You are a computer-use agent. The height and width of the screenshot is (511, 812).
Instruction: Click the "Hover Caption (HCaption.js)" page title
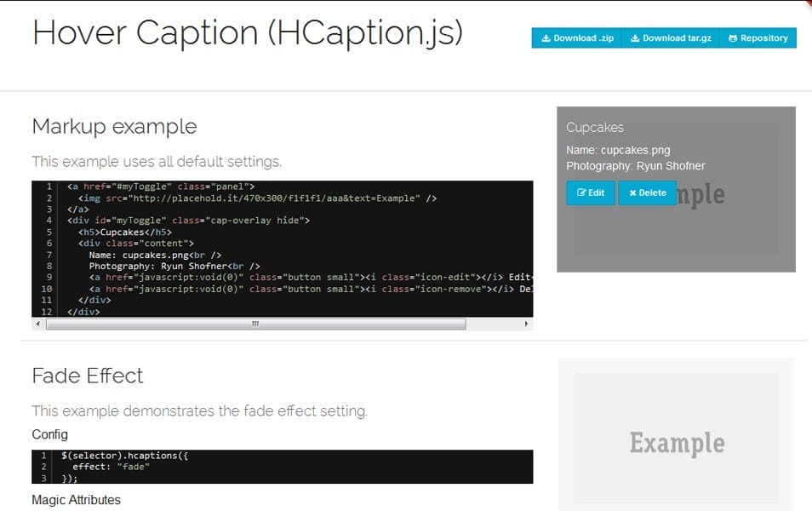tap(249, 33)
